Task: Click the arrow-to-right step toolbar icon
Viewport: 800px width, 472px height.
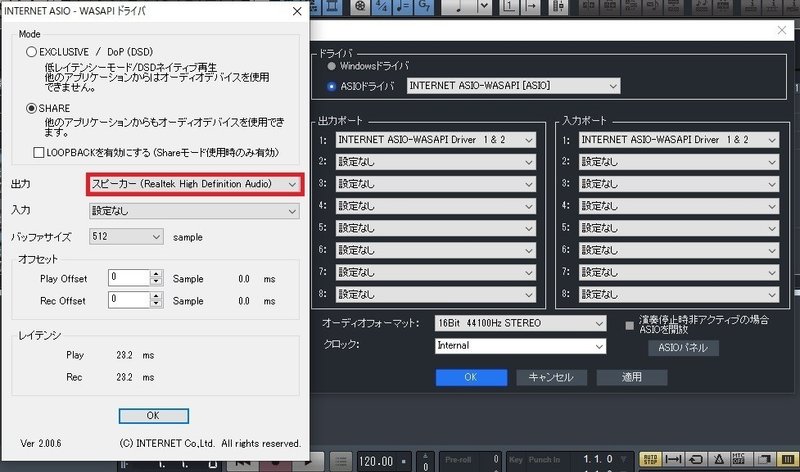Action: (x=531, y=6)
